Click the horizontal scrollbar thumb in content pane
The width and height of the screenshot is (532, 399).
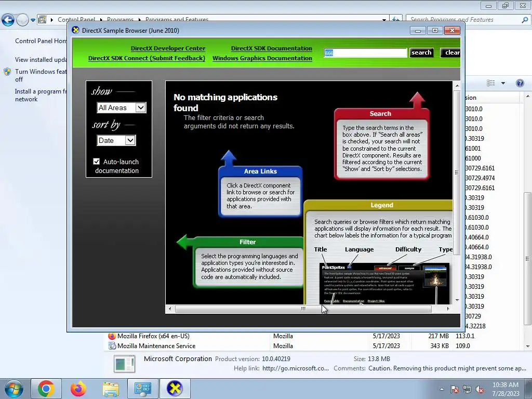coord(303,309)
